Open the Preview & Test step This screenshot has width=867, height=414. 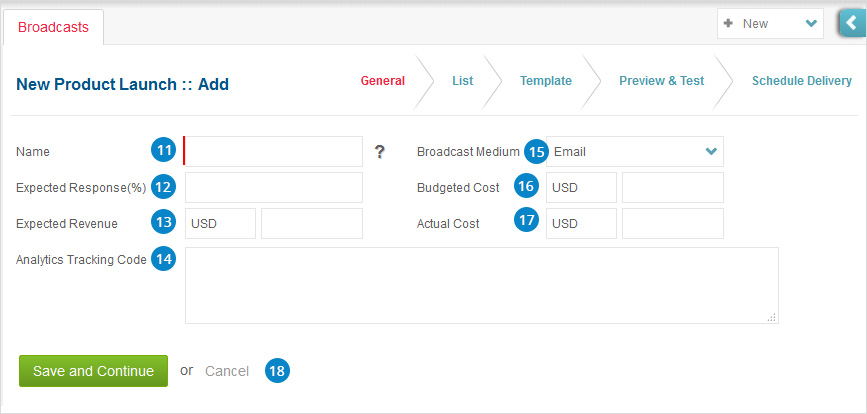coord(661,81)
